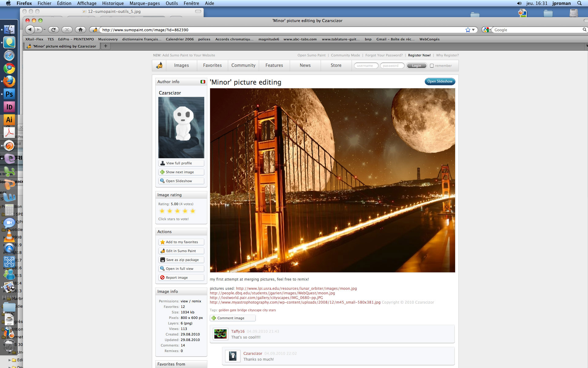
Task: Rate the image with the fifth star
Action: (193, 211)
